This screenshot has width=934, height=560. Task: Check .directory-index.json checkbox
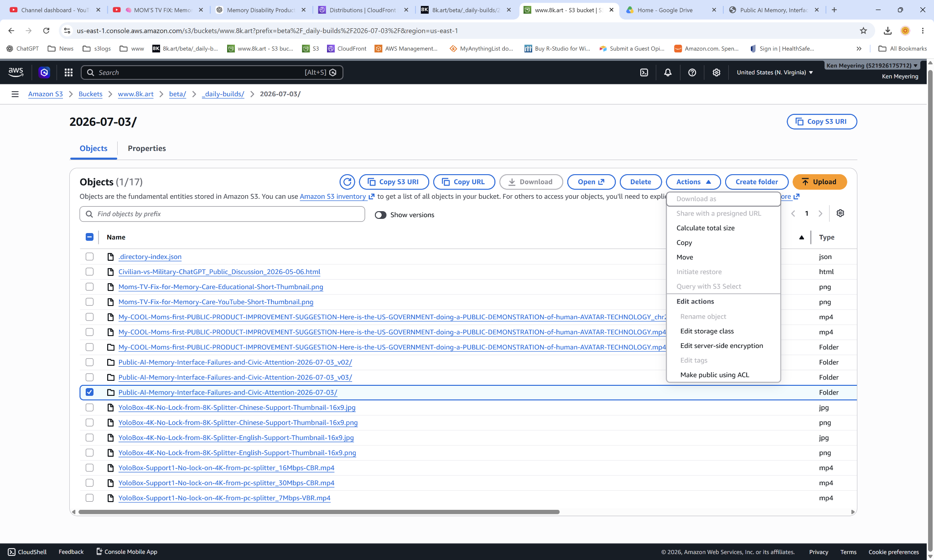pyautogui.click(x=89, y=257)
